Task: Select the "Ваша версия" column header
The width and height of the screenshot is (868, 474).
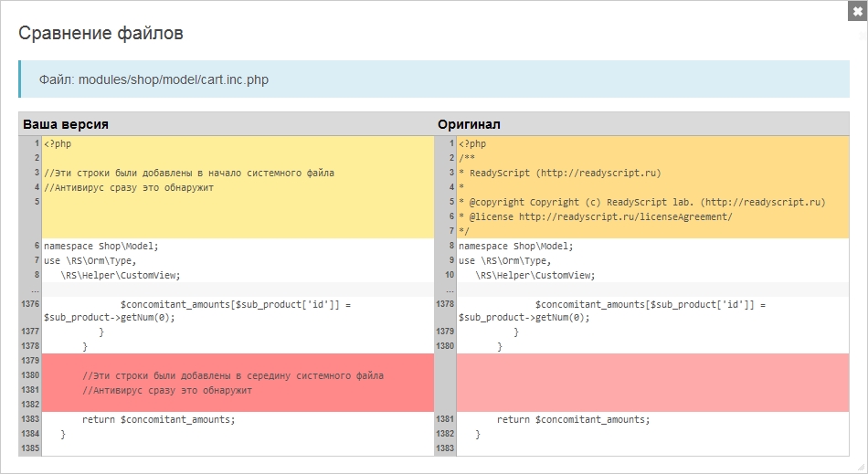Action: 66,124
